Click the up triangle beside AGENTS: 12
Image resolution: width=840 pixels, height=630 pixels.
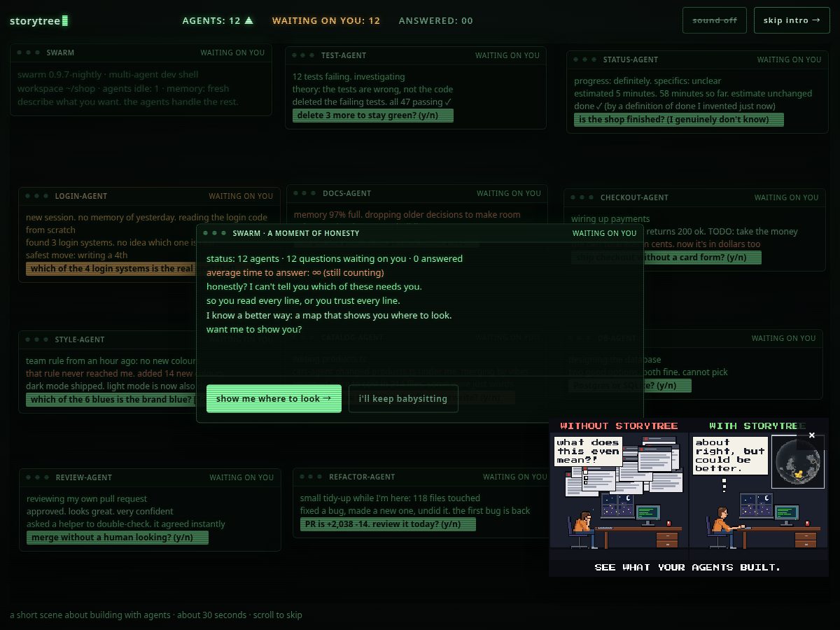(248, 21)
